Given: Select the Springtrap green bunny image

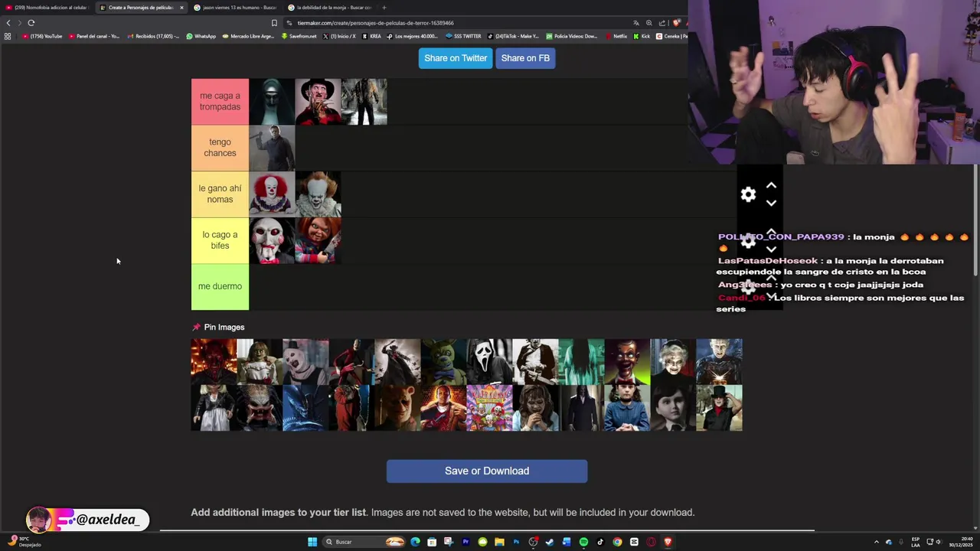Looking at the screenshot, I should (x=443, y=362).
